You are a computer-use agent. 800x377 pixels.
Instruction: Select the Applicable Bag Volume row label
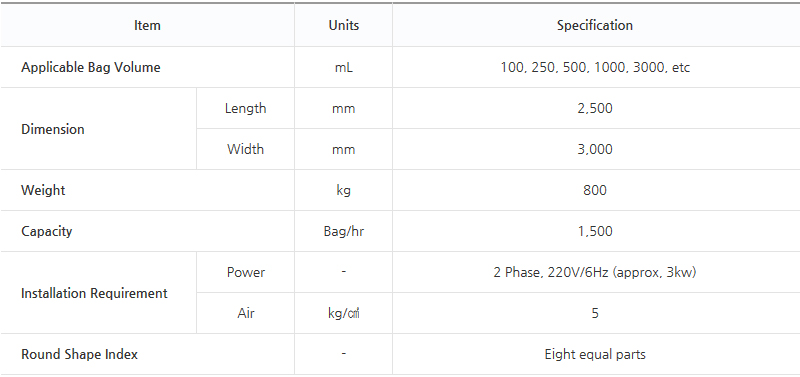tap(91, 67)
